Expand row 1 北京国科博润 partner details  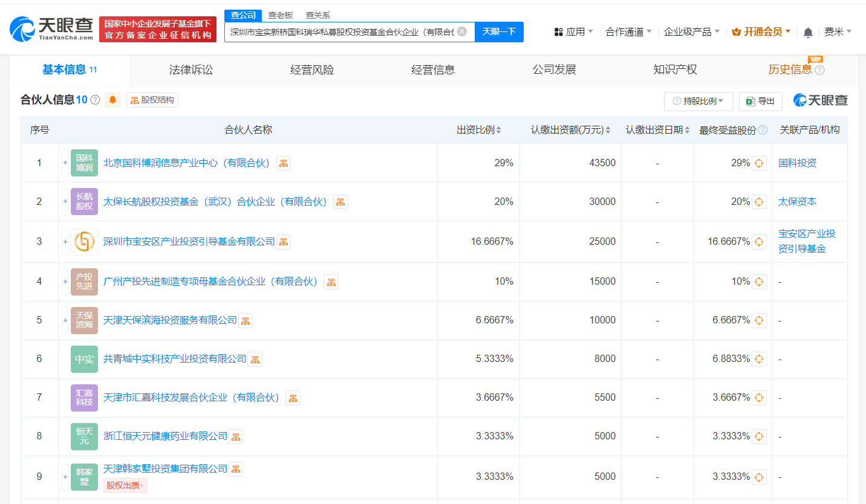coord(65,163)
